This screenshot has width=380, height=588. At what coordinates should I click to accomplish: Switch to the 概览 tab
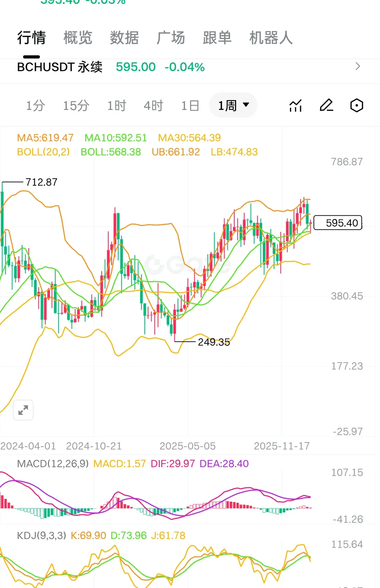(x=78, y=38)
